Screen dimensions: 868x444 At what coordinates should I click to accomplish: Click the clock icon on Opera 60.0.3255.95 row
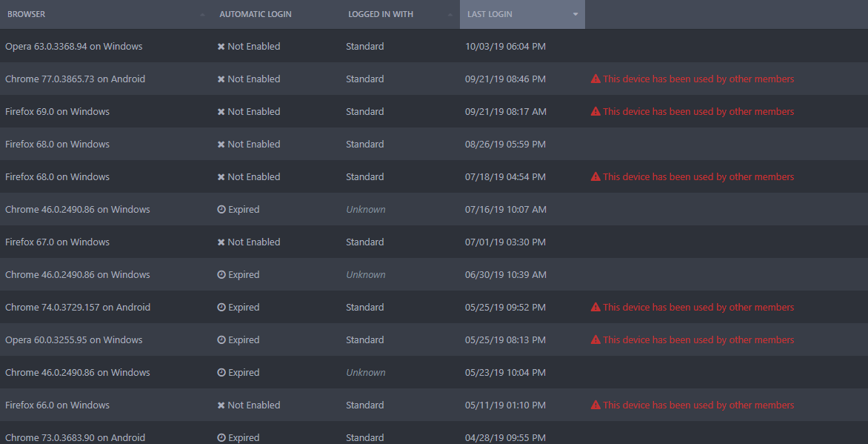click(221, 339)
